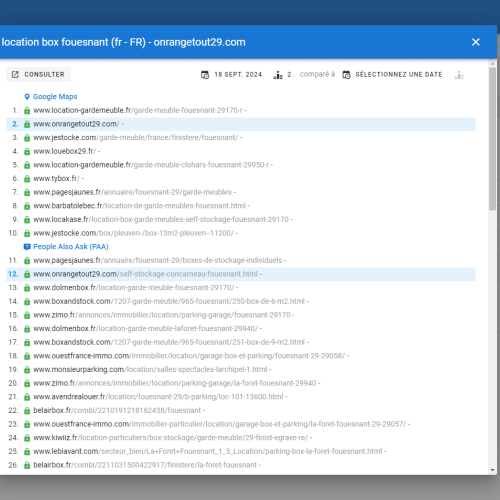
Task: Open result 24 www.kiwiiz.fr
Action: tap(171, 438)
